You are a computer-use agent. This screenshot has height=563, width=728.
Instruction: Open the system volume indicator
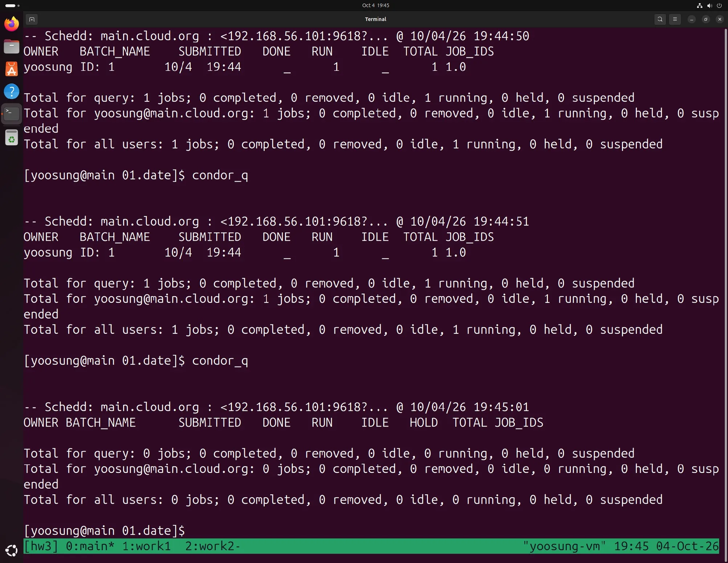(x=709, y=5)
